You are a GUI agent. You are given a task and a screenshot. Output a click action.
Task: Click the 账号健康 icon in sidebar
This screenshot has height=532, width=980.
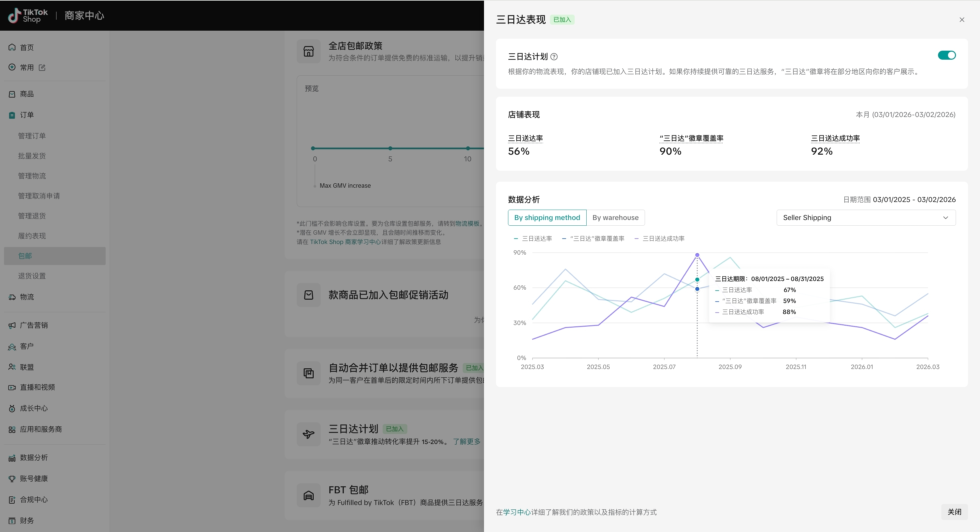click(x=12, y=479)
